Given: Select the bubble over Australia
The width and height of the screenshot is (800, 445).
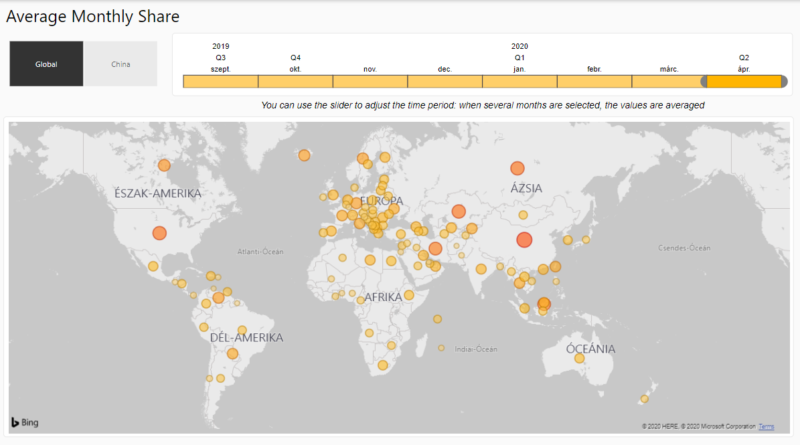Looking at the screenshot, I should [x=579, y=358].
